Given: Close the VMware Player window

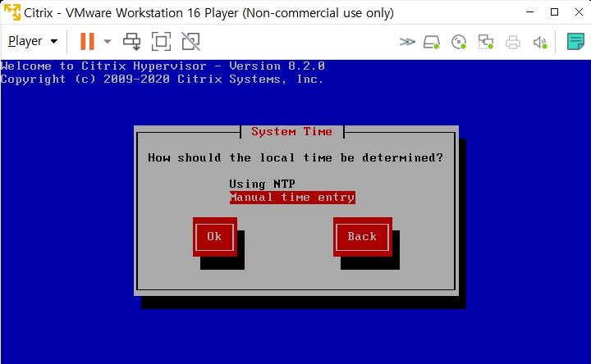Looking at the screenshot, I should 580,12.
